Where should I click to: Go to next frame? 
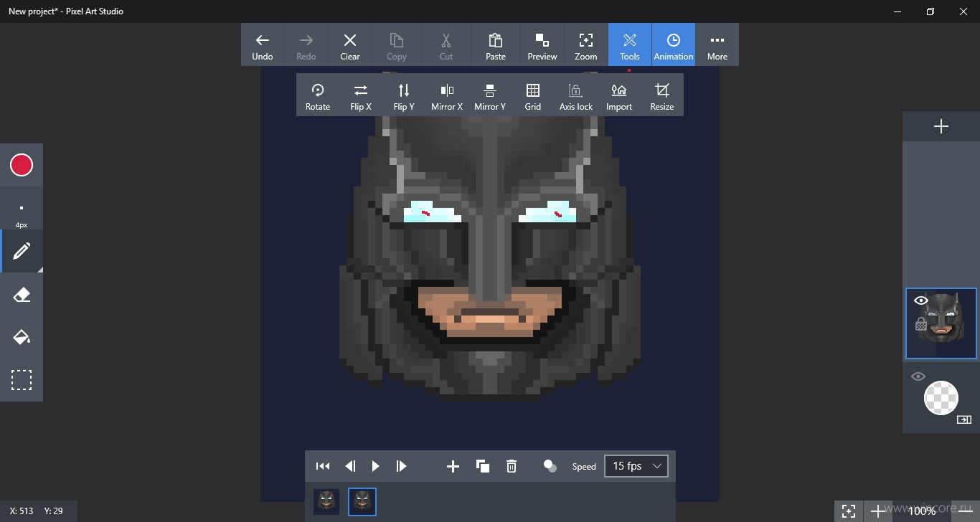(x=402, y=466)
